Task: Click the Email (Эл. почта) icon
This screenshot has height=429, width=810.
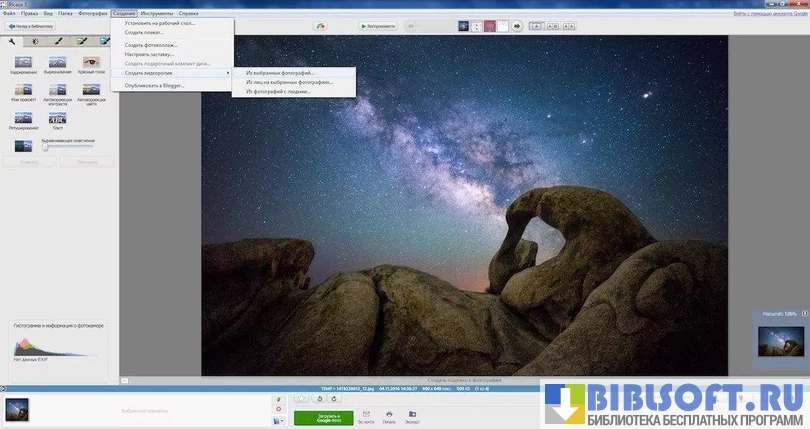Action: (x=367, y=415)
